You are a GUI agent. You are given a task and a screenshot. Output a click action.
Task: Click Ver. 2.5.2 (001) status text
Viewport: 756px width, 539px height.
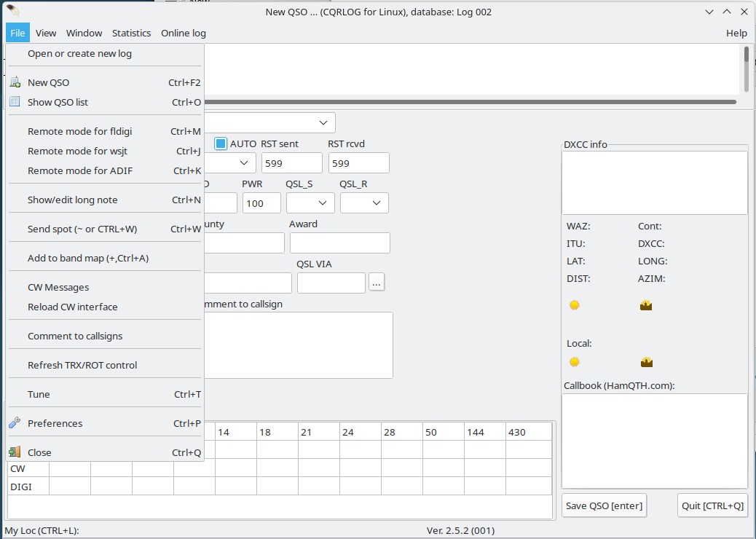click(460, 531)
